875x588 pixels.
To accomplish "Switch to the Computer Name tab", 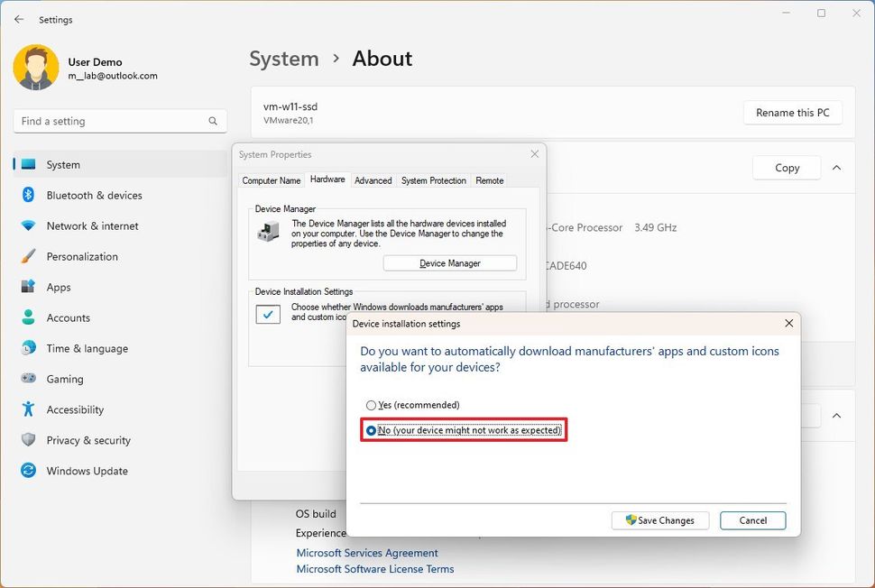I will (x=271, y=180).
